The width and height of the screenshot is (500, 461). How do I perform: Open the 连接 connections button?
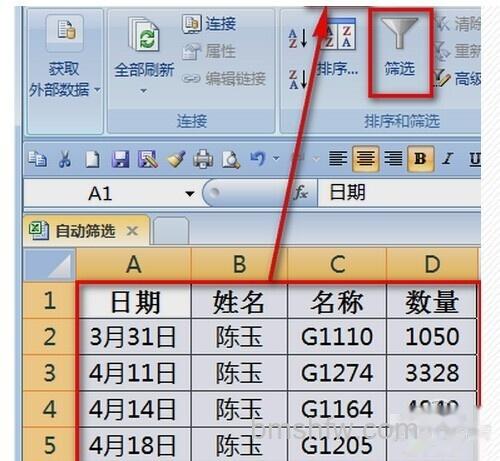tap(209, 24)
